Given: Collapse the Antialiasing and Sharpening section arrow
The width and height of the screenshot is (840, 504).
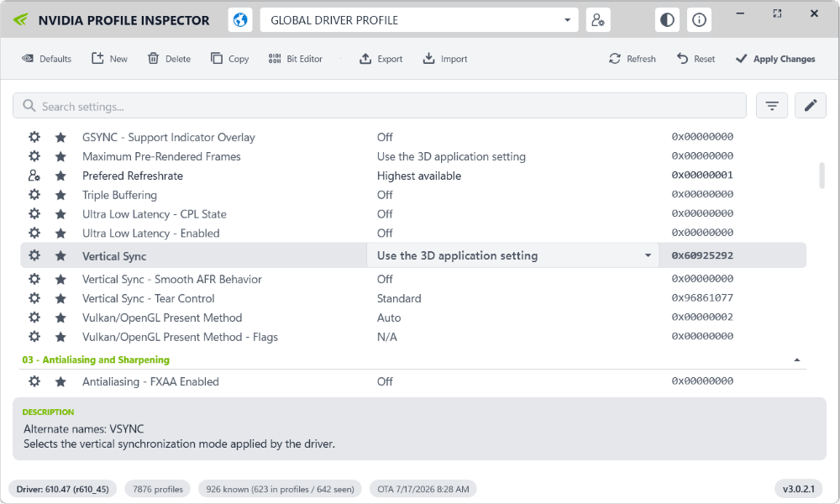Looking at the screenshot, I should point(796,360).
